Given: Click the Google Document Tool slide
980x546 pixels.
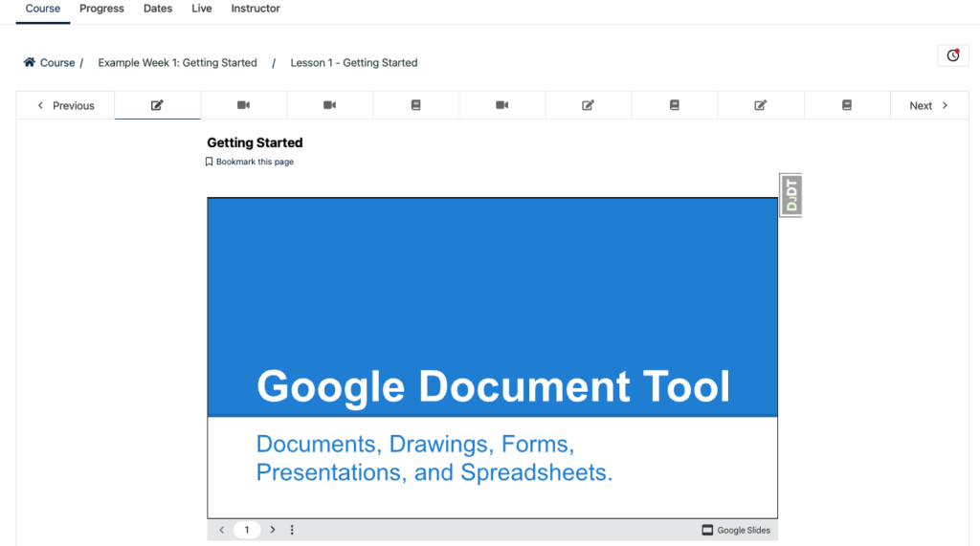Looking at the screenshot, I should [x=493, y=358].
